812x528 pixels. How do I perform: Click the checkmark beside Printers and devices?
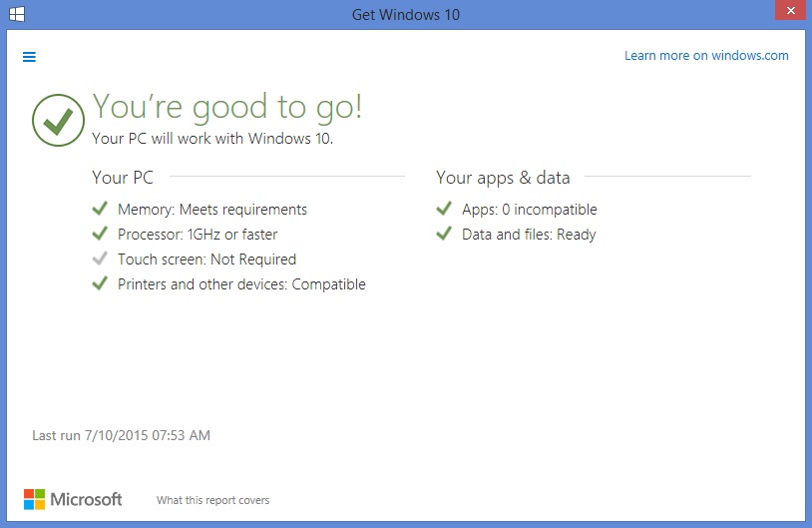click(99, 283)
